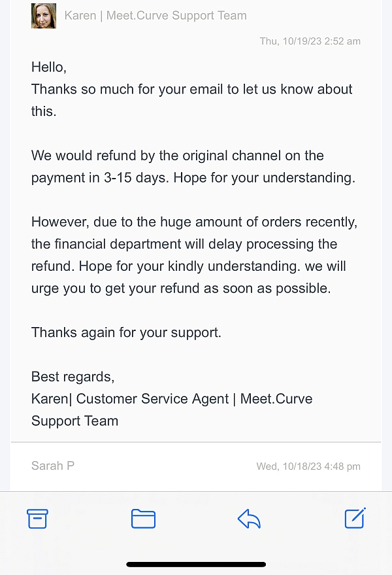Image resolution: width=392 pixels, height=575 pixels.
Task: Click the "urge you to get your refund" line
Action: [x=181, y=288]
